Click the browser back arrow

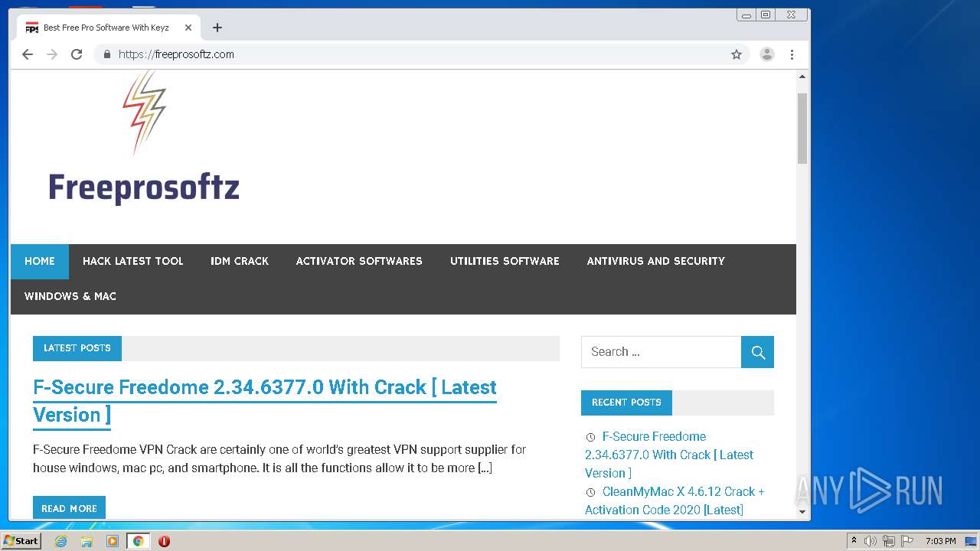tap(28, 54)
